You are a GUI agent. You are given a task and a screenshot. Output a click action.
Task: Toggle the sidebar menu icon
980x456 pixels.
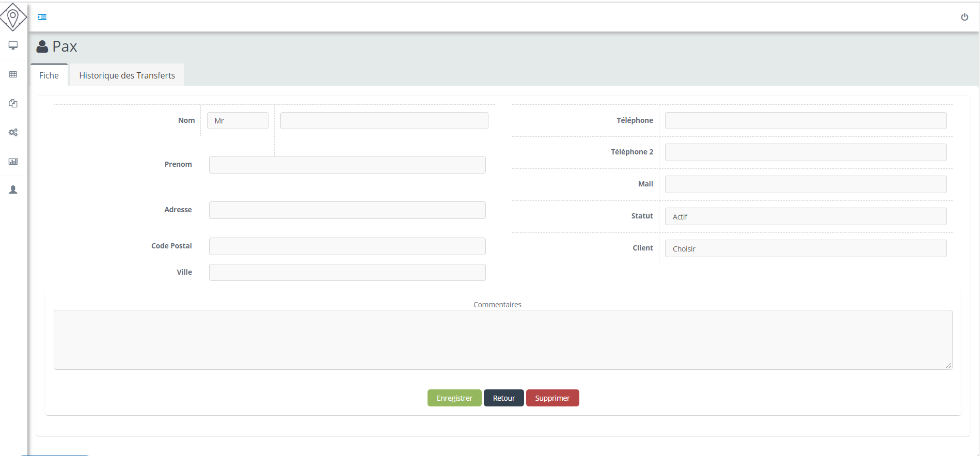click(42, 17)
